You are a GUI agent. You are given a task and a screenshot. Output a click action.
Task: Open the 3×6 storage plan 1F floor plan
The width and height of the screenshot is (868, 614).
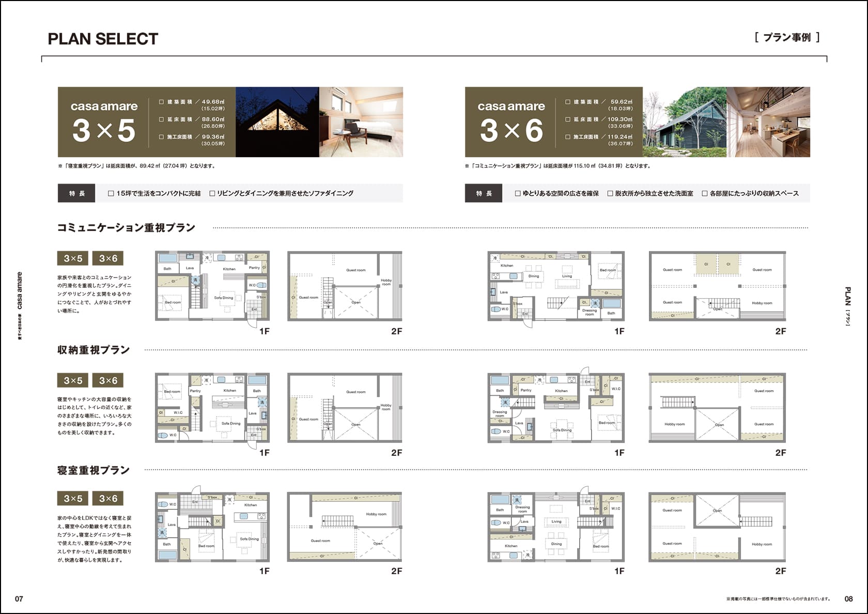tap(556, 405)
